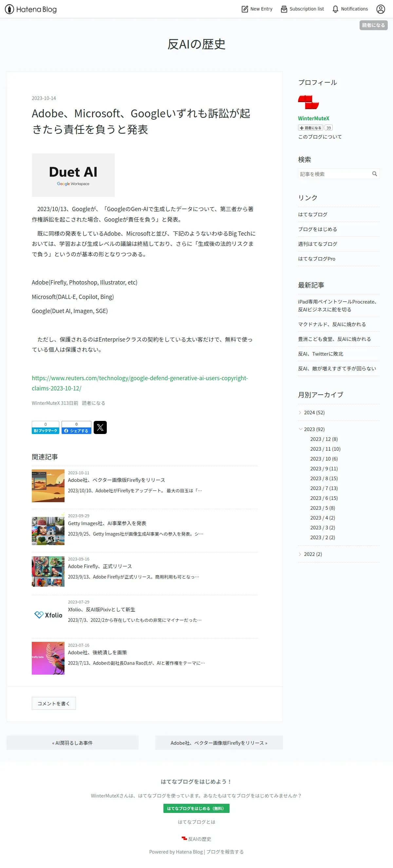Open the user account avatar menu
This screenshot has width=393, height=868.
pyautogui.click(x=381, y=9)
